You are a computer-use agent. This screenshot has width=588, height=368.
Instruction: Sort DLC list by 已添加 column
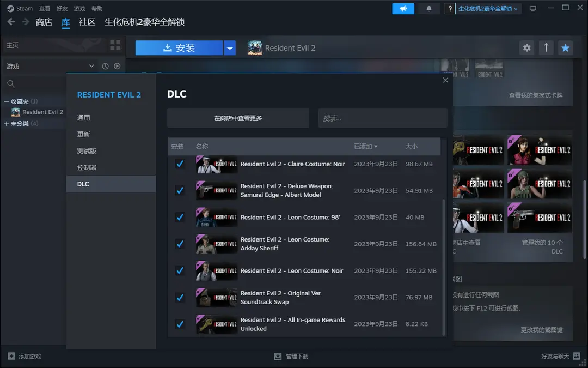[366, 147]
